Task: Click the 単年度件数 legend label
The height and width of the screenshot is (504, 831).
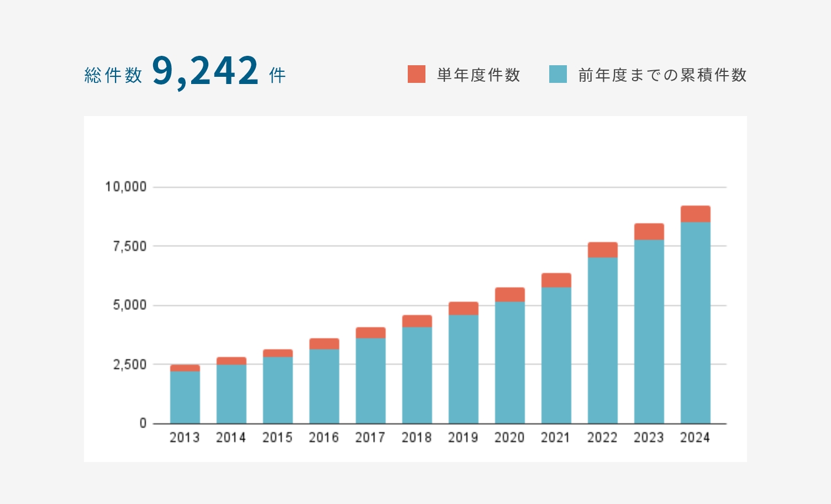Action: (478, 75)
